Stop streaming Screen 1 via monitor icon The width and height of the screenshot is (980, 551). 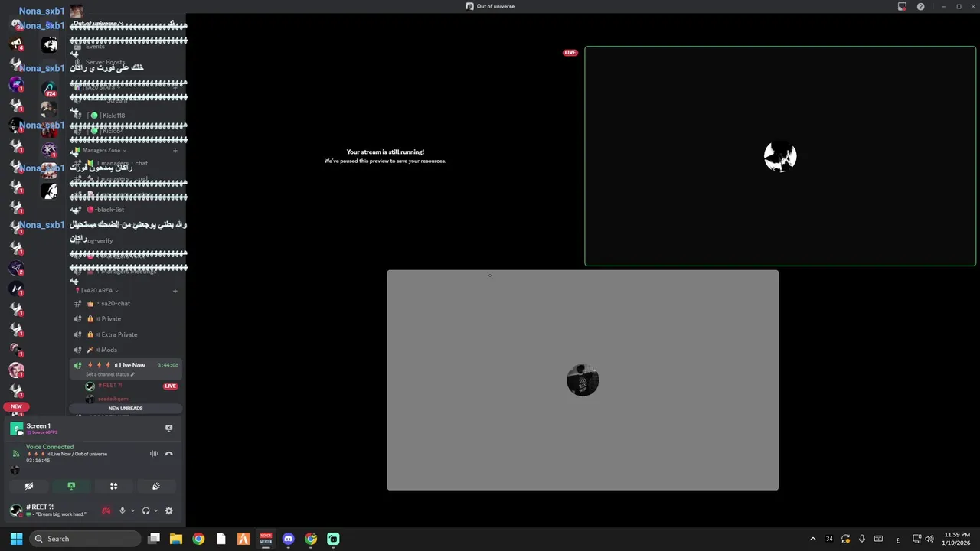(169, 429)
